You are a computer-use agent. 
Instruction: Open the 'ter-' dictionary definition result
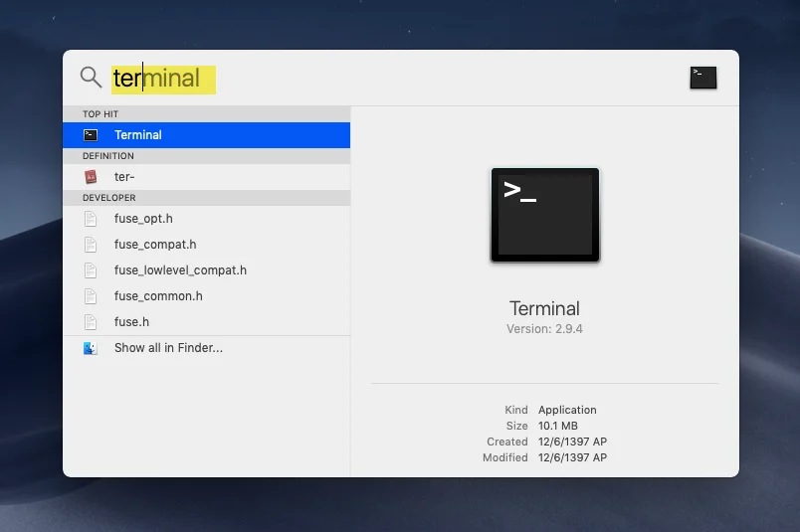pyautogui.click(x=206, y=176)
